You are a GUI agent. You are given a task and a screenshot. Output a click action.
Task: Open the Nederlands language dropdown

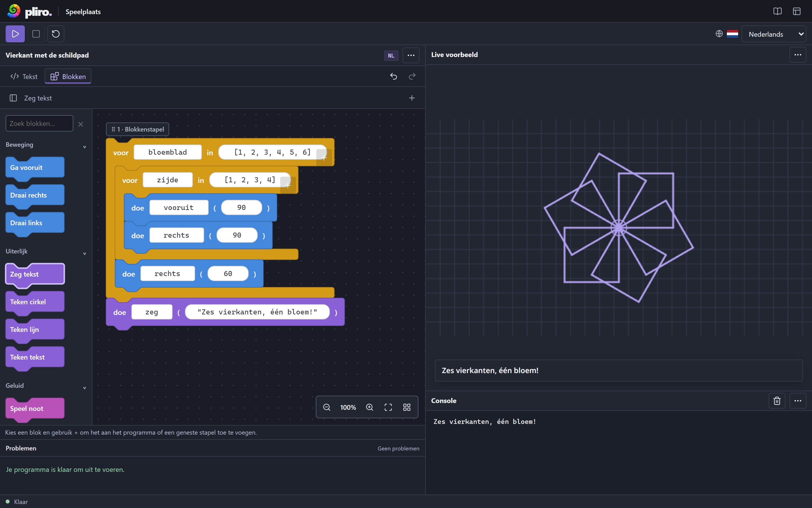tap(774, 34)
